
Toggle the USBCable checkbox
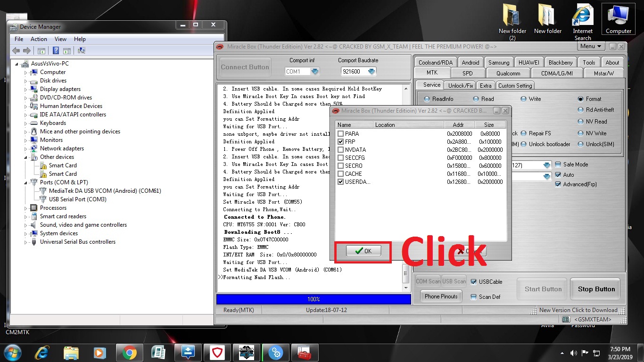[474, 282]
